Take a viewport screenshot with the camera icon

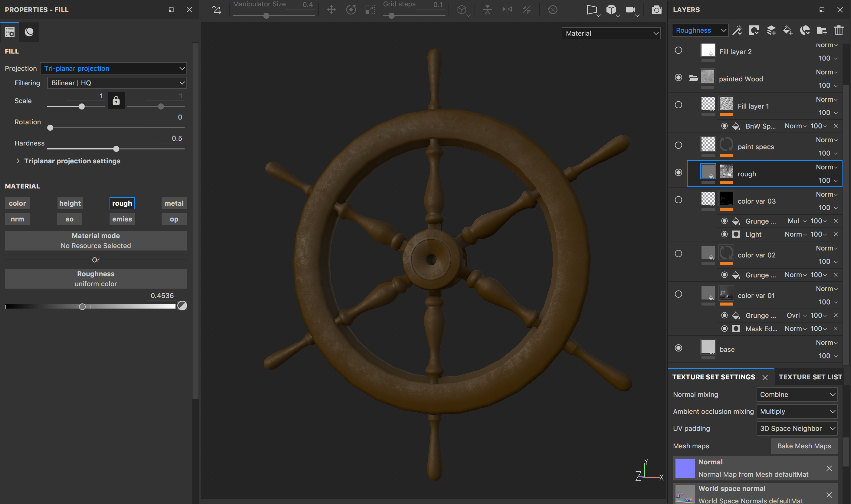[x=656, y=10]
